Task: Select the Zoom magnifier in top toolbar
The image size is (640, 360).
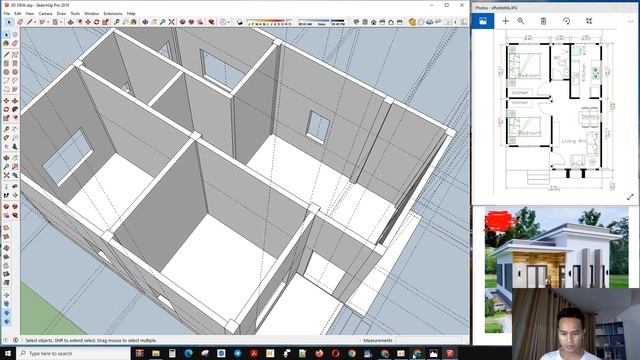Action: point(162,22)
